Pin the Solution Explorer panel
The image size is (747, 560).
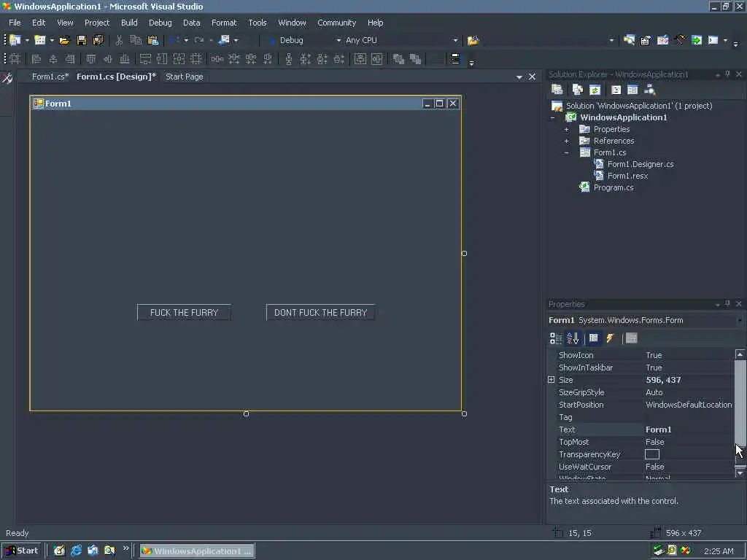[727, 74]
